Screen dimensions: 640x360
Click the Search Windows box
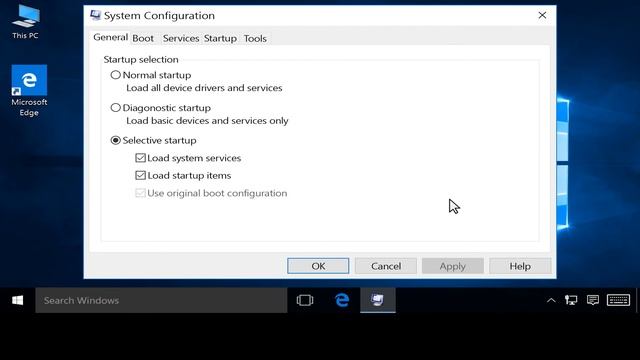point(161,300)
